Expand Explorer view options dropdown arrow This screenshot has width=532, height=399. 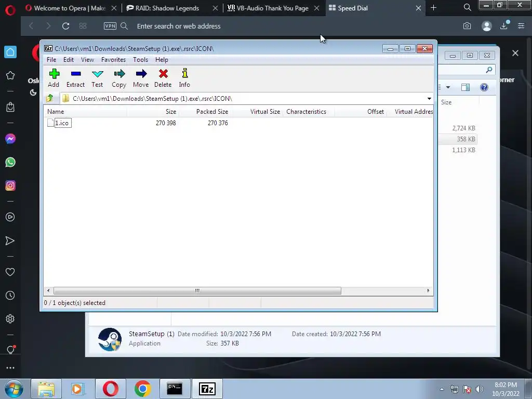click(448, 87)
